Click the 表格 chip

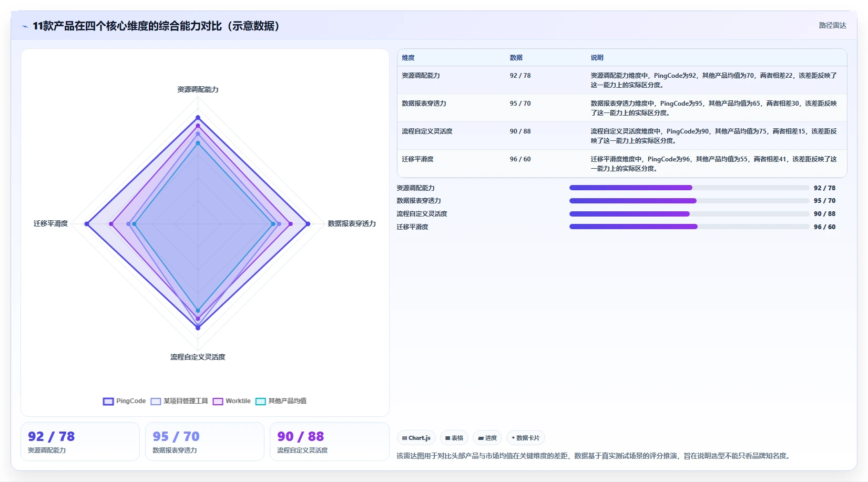coord(454,438)
